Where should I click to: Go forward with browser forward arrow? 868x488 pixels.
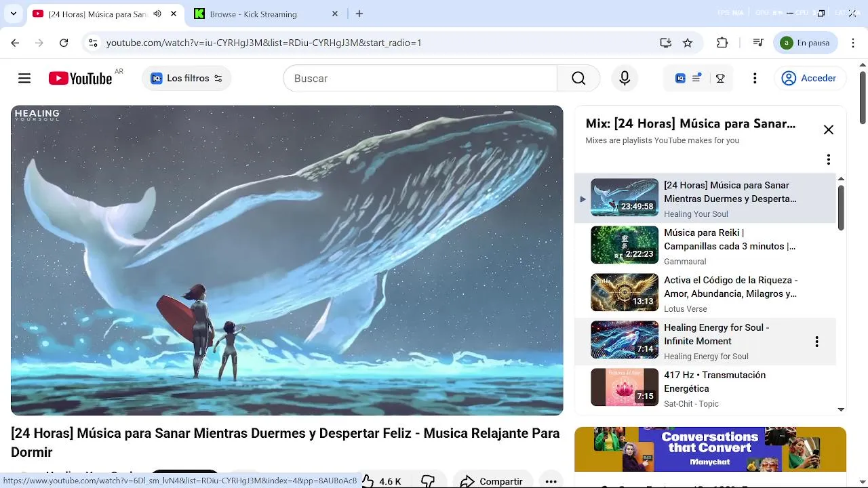[39, 43]
